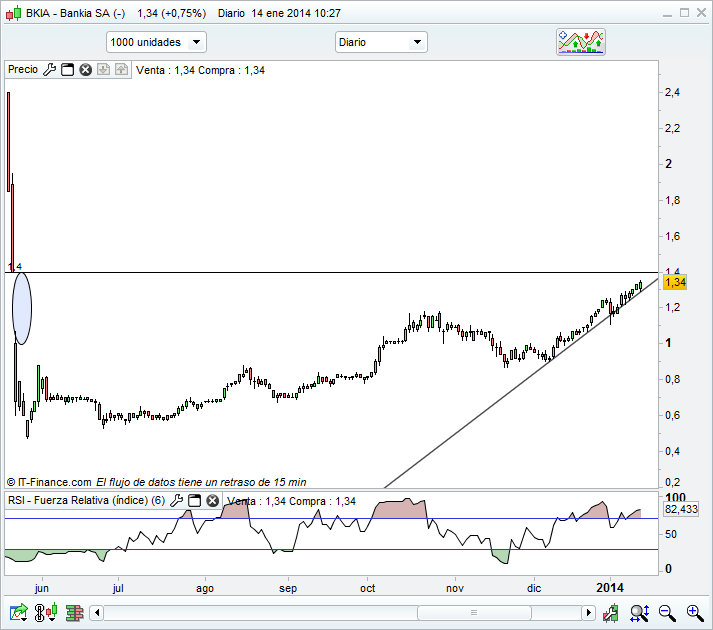Close the Precio price panel
The height and width of the screenshot is (630, 713).
click(x=86, y=70)
